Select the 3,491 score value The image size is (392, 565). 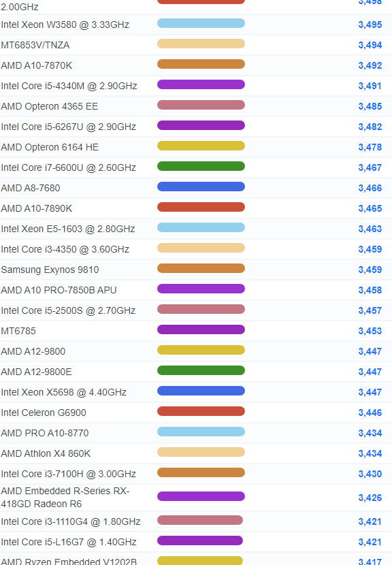pyautogui.click(x=370, y=86)
